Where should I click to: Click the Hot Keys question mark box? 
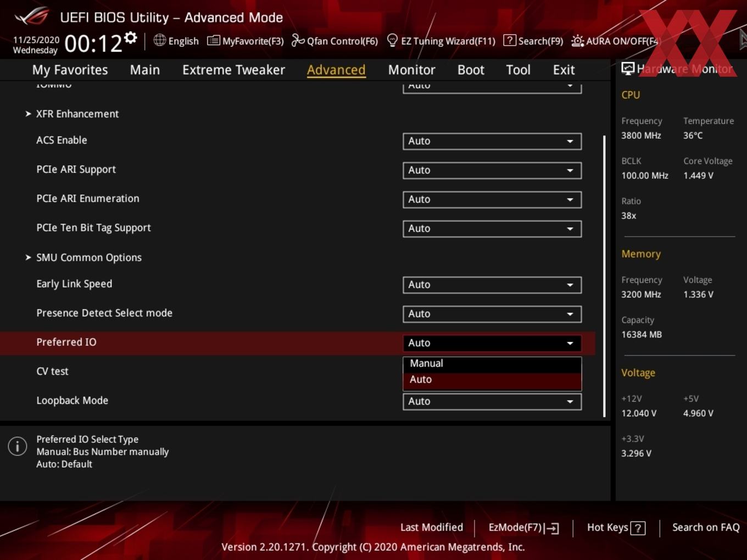(x=638, y=528)
